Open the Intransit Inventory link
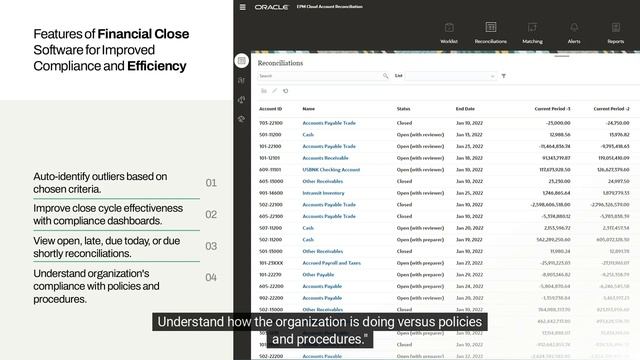 pos(323,193)
